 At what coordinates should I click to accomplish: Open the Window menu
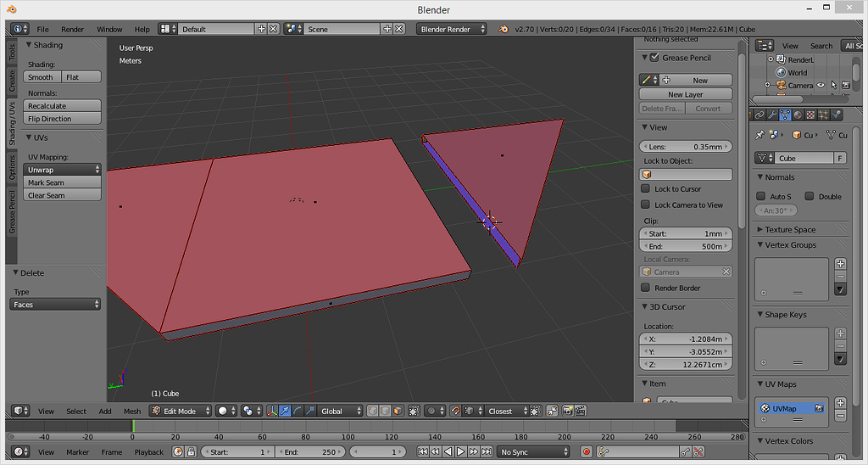coord(109,30)
